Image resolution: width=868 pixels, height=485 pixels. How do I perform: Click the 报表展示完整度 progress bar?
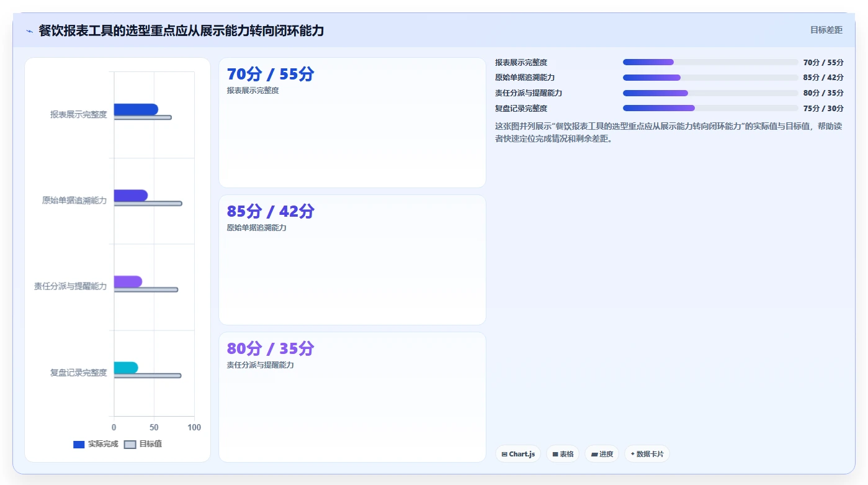pos(710,62)
